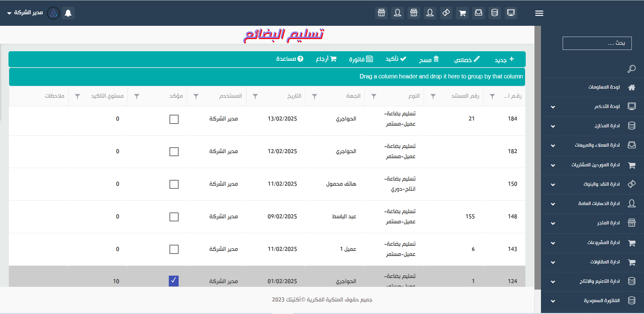The height and width of the screenshot is (314, 644).
Task: Click the جديد new button
Action: [504, 59]
